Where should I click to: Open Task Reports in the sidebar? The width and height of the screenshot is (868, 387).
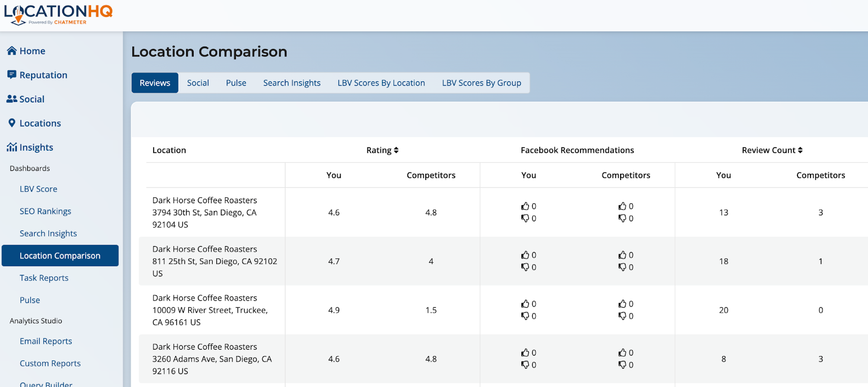tap(44, 278)
